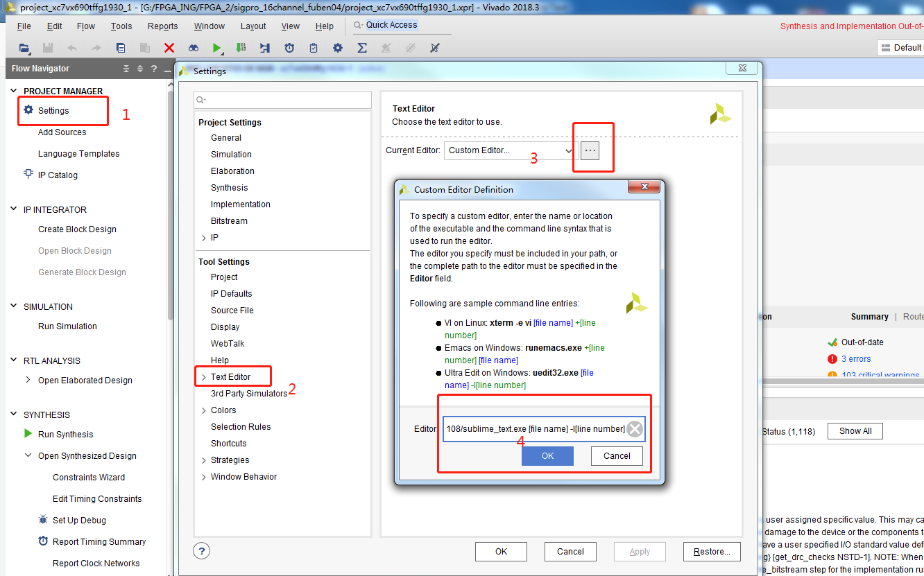This screenshot has width=924, height=576.
Task: Collapse the RTL ANALYSIS section
Action: tap(15, 360)
